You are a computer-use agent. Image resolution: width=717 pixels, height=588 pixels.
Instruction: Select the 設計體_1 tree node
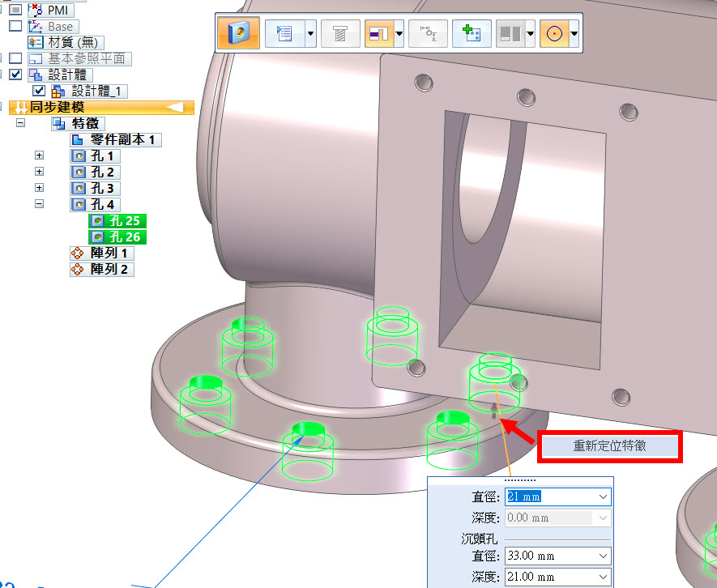point(89,91)
